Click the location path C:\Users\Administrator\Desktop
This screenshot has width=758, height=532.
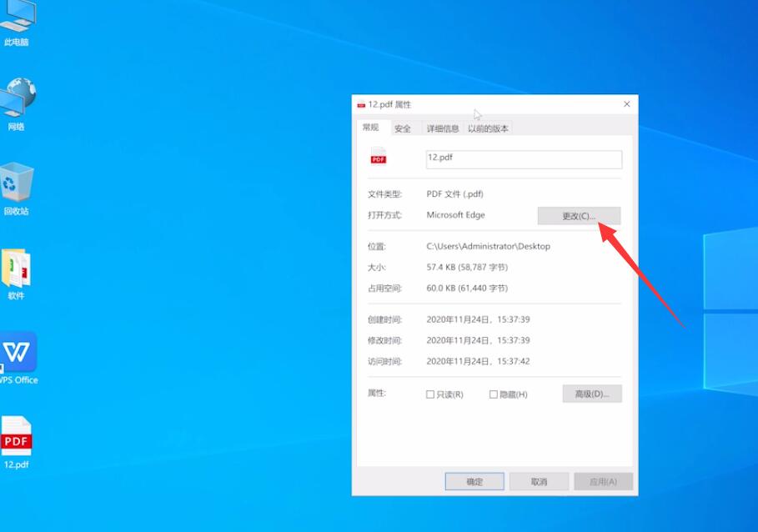(x=489, y=247)
